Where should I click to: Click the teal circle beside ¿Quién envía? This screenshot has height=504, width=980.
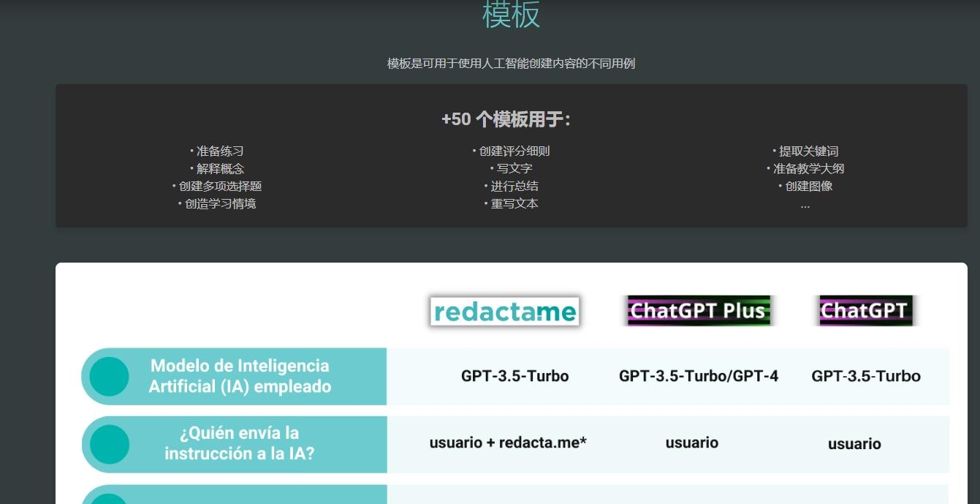coord(110,444)
